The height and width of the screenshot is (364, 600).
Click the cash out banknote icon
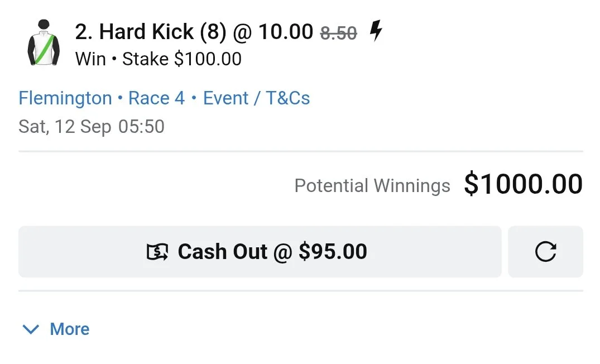[x=157, y=252]
